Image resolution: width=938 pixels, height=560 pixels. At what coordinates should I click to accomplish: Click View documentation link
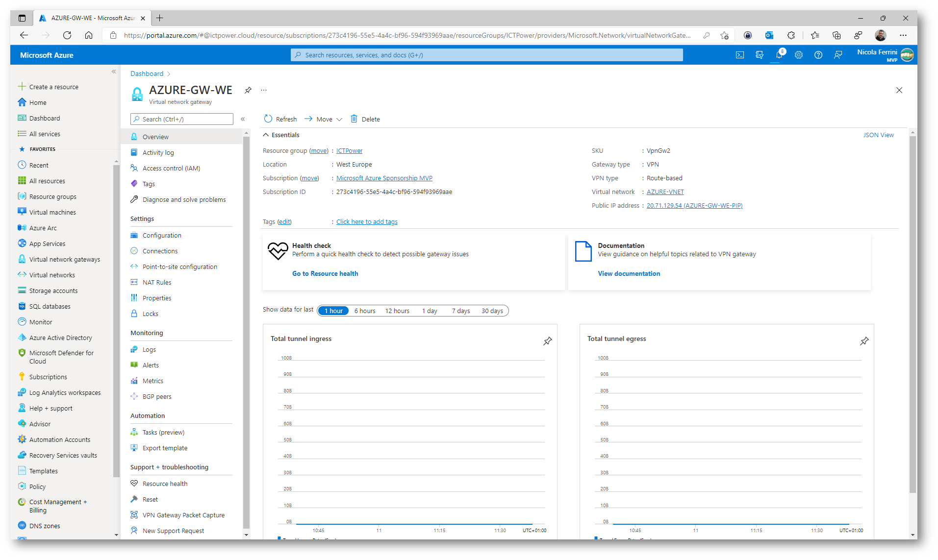point(629,273)
